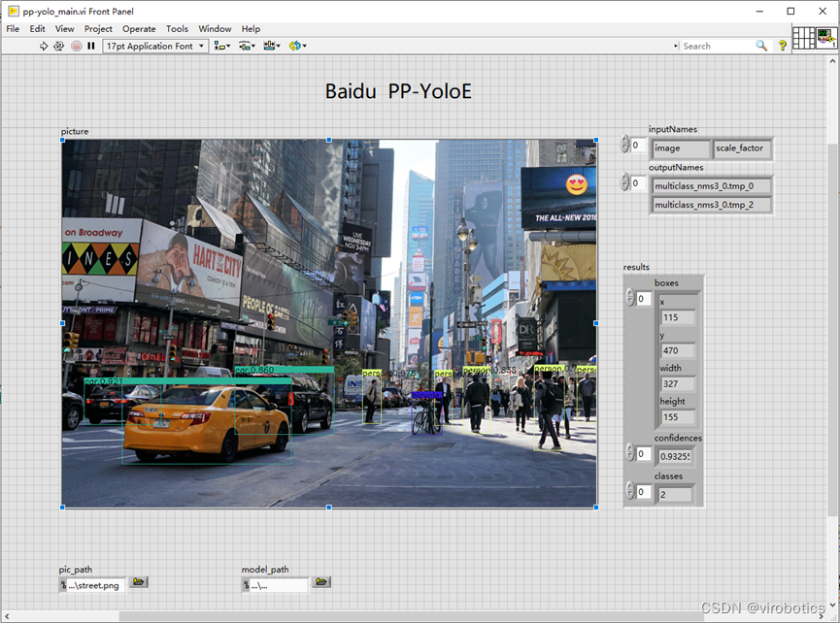Click the connector pane grid icon
The image size is (840, 623).
pyautogui.click(x=804, y=38)
